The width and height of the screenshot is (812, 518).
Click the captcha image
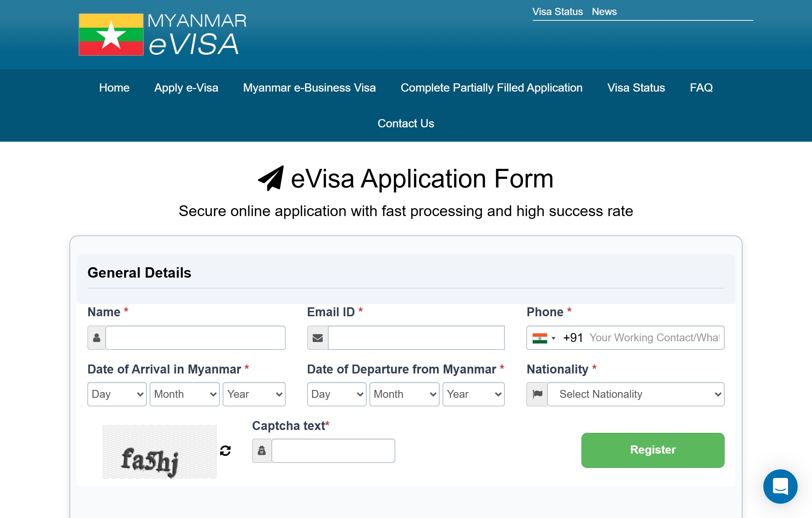click(x=160, y=451)
